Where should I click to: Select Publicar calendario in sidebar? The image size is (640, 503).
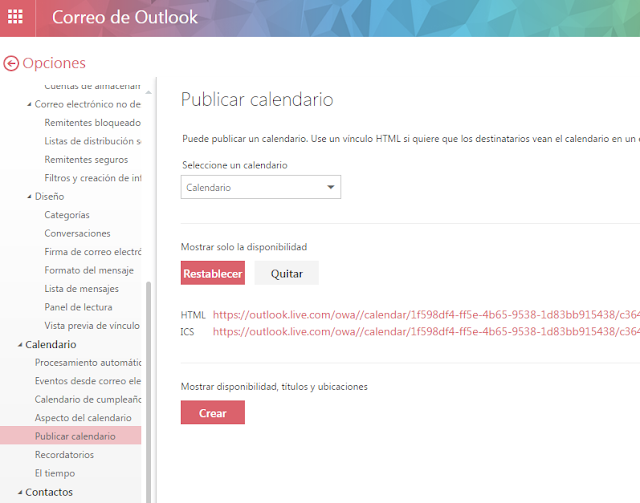tap(71, 436)
